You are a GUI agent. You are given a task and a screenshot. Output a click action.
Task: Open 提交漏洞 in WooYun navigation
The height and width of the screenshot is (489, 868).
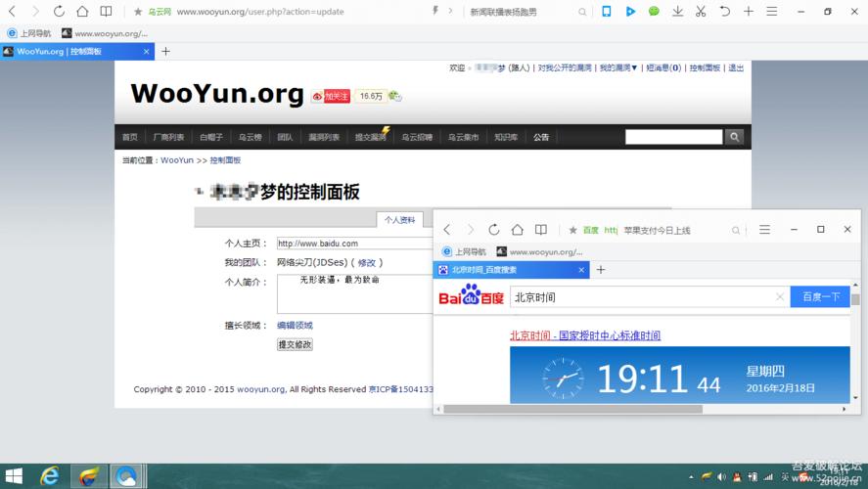[x=370, y=137]
